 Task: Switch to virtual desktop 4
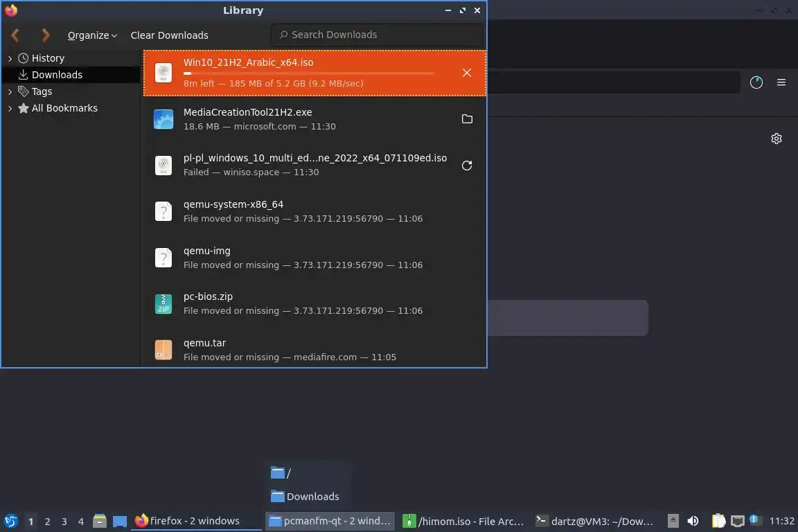pos(81,522)
